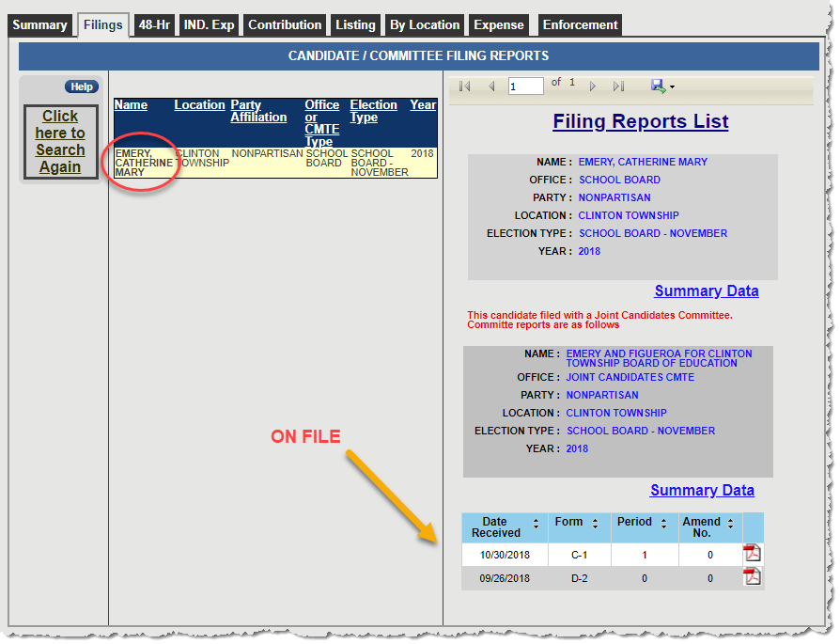Open the Summary tab
Screen dimensions: 840x644
pyautogui.click(x=39, y=25)
